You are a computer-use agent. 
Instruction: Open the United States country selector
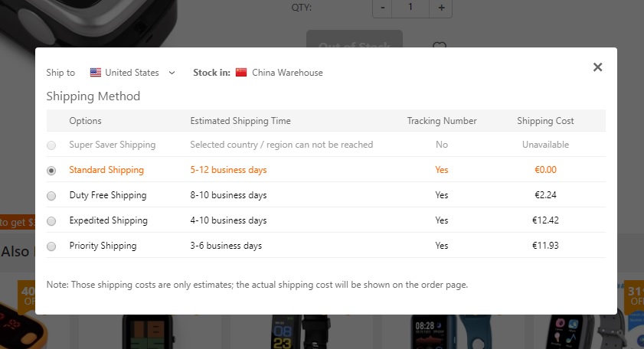(x=132, y=73)
